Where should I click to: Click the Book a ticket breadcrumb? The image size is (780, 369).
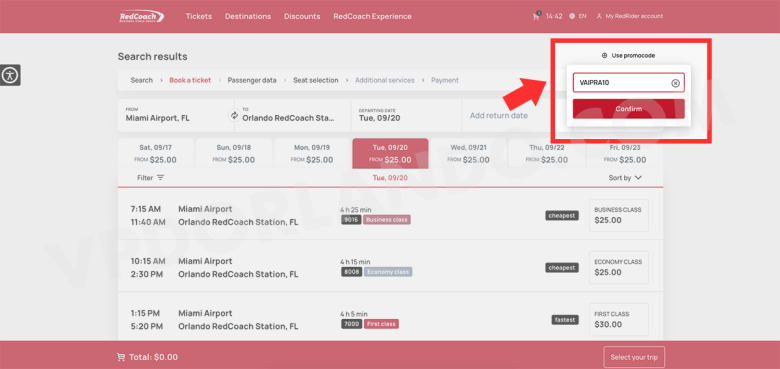pyautogui.click(x=190, y=80)
